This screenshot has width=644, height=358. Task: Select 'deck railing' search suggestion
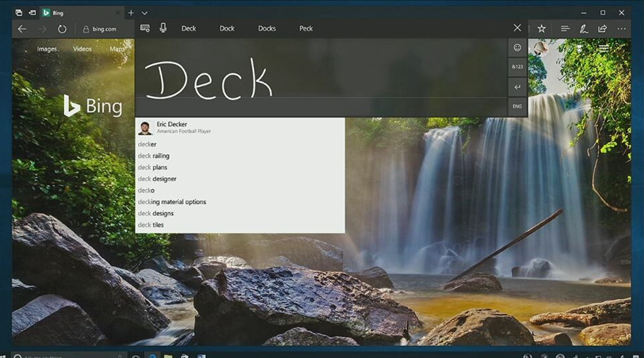coord(154,156)
